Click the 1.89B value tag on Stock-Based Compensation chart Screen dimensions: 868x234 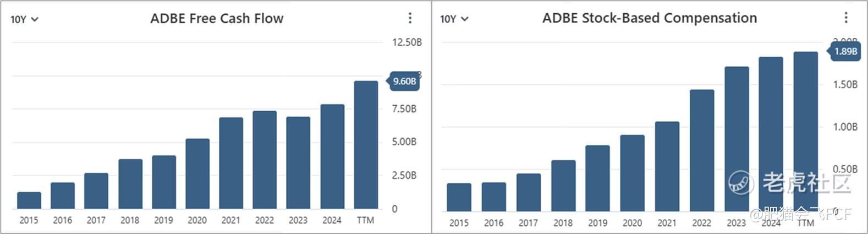[844, 51]
